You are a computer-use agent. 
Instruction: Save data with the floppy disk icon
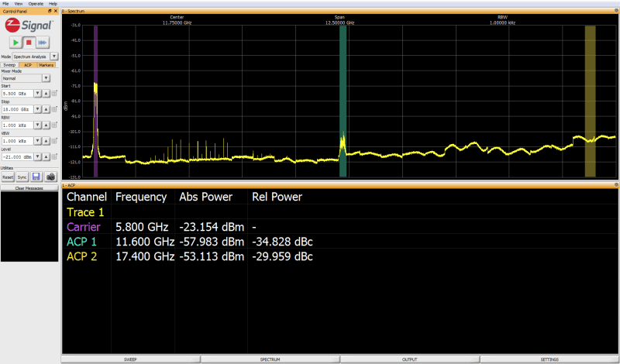click(x=36, y=177)
